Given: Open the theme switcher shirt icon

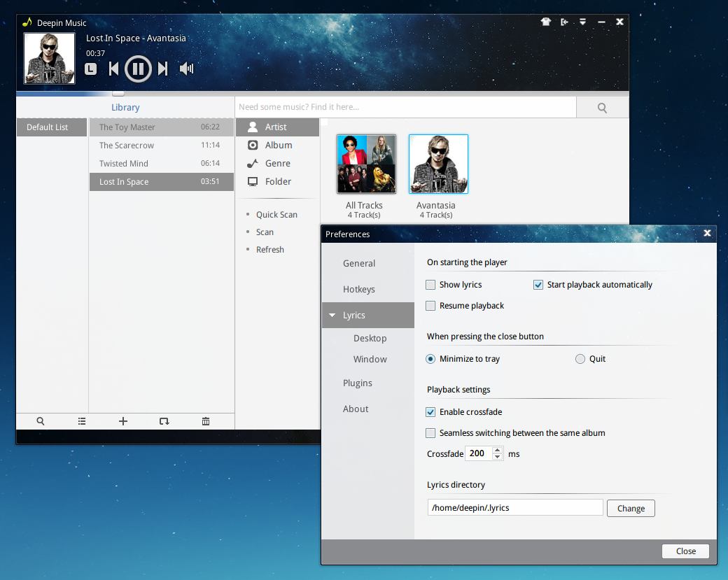Looking at the screenshot, I should click(545, 22).
